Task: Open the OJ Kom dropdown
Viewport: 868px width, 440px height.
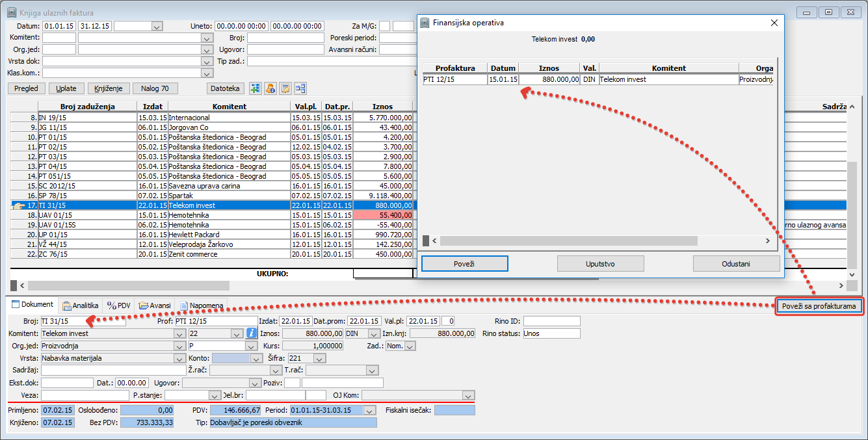Action: (469, 395)
